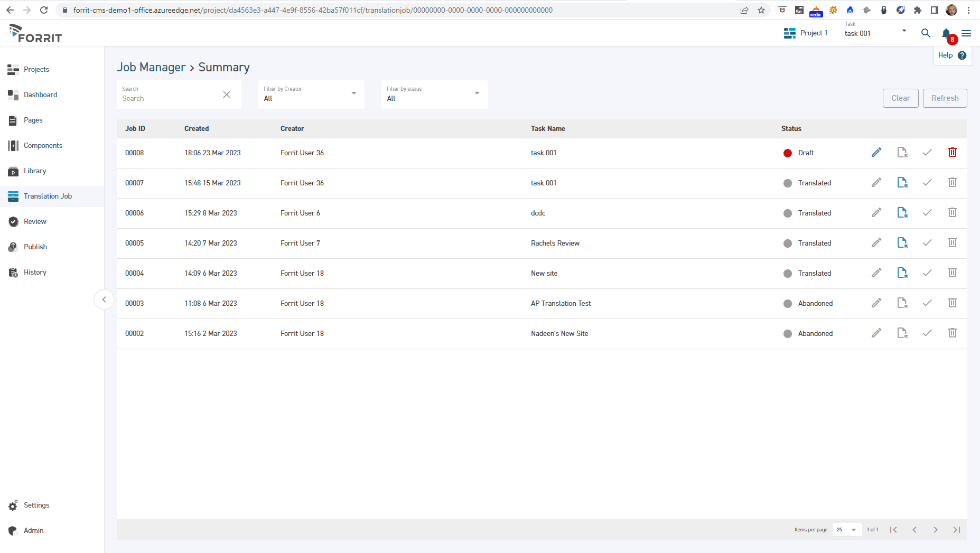Open translation file icon for job 00004
Viewport: 980px width, 553px height.
902,273
